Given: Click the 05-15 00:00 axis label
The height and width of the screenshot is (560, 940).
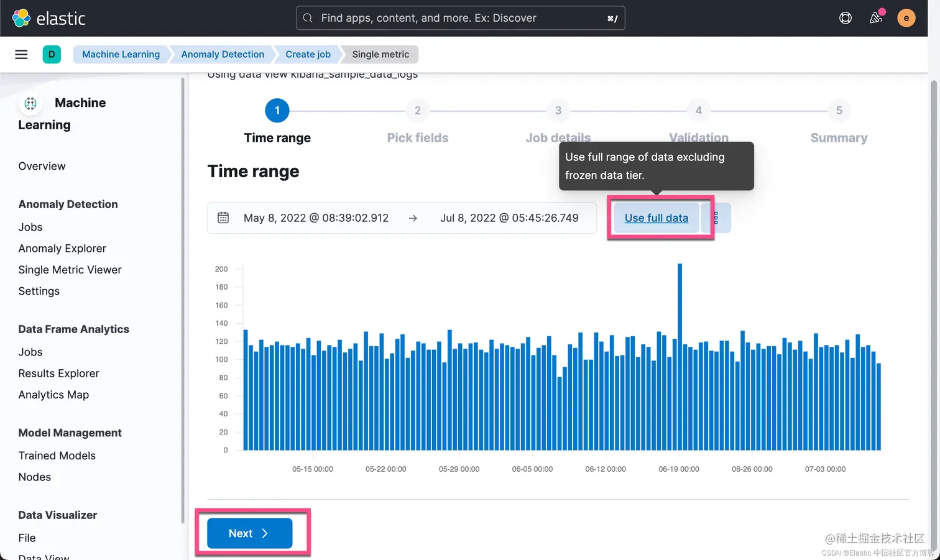Looking at the screenshot, I should pyautogui.click(x=313, y=469).
